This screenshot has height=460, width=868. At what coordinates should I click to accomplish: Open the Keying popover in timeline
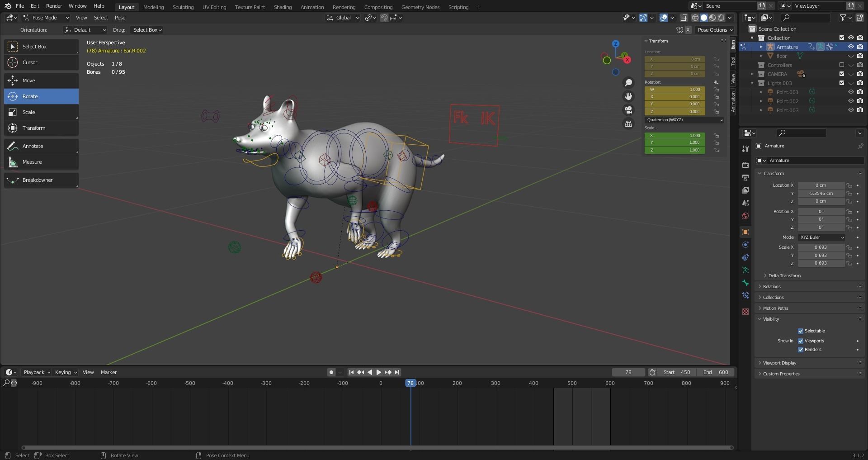coord(66,372)
